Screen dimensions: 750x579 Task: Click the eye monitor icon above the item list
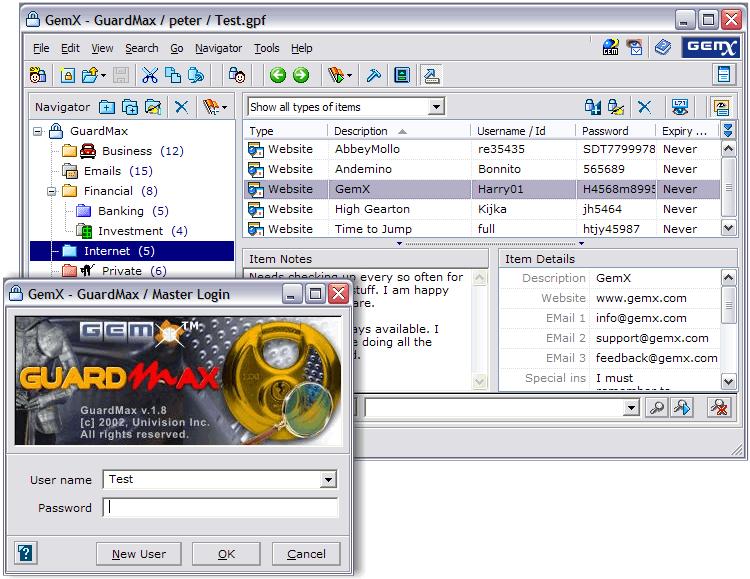[x=680, y=107]
